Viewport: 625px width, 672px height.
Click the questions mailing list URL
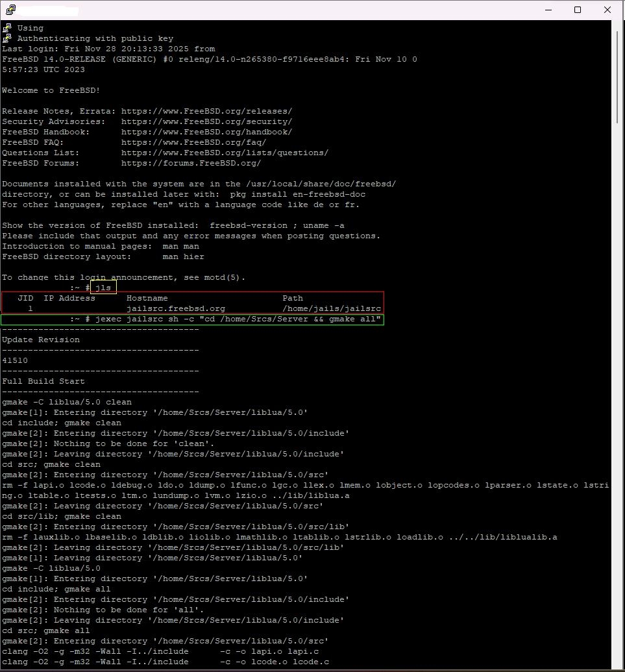[x=225, y=153]
